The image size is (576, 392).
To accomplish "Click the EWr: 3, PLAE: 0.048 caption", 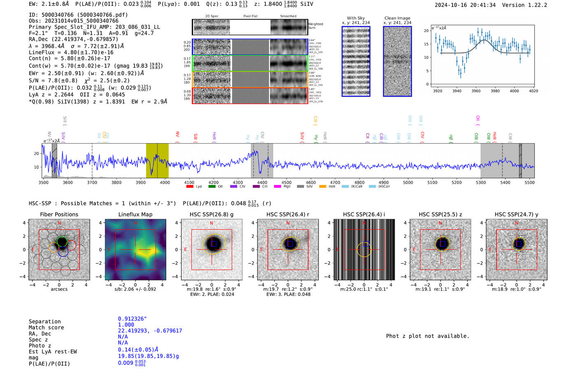I will tap(288, 295).
